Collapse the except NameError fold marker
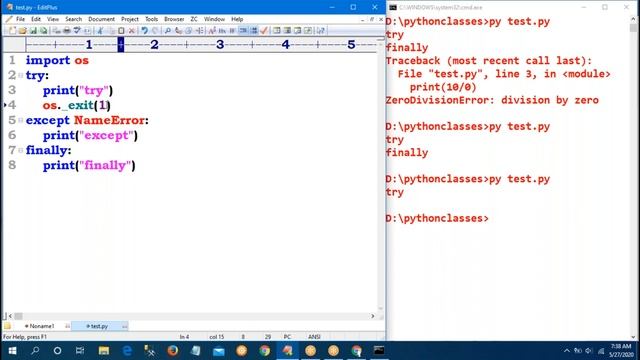Image resolution: width=640 pixels, height=360 pixels. point(20,120)
